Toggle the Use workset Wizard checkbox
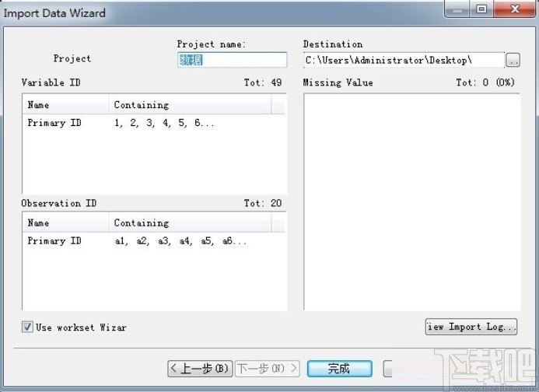 click(x=27, y=327)
